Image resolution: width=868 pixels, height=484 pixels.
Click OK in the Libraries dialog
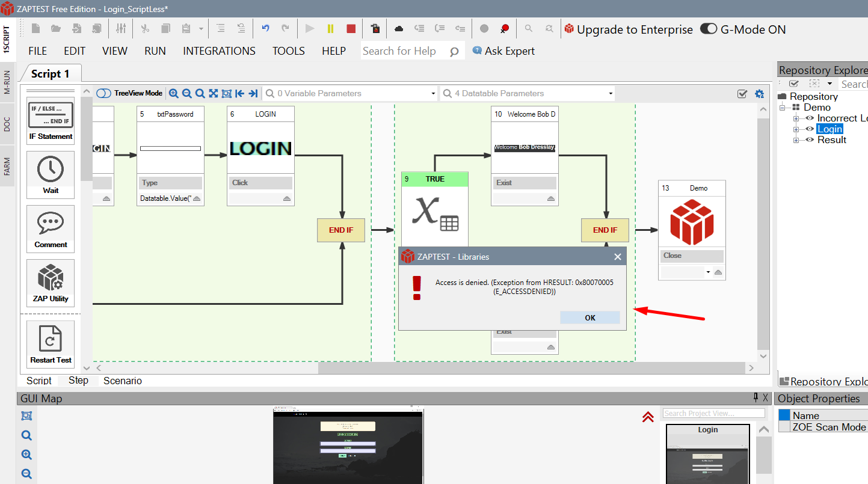(x=589, y=317)
